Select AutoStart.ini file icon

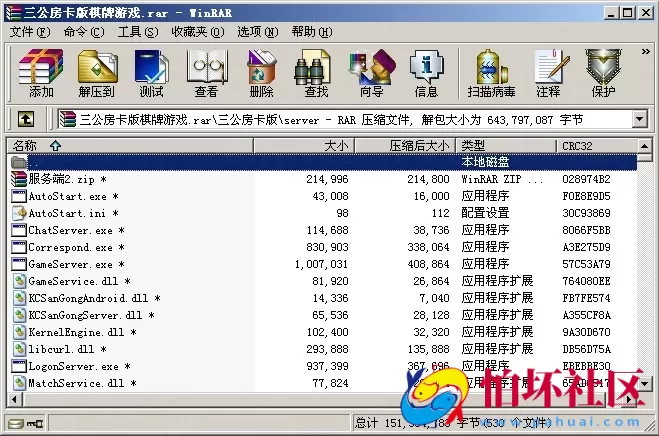[x=19, y=213]
